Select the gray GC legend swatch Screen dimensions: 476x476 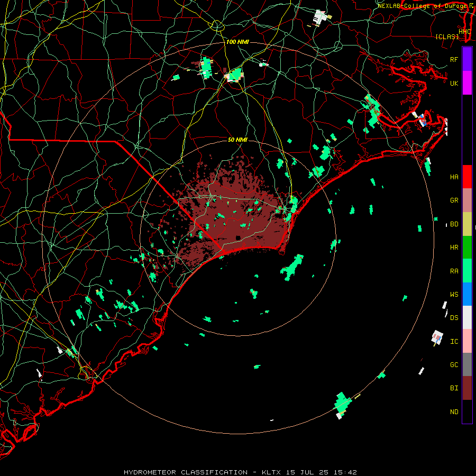coord(467,364)
